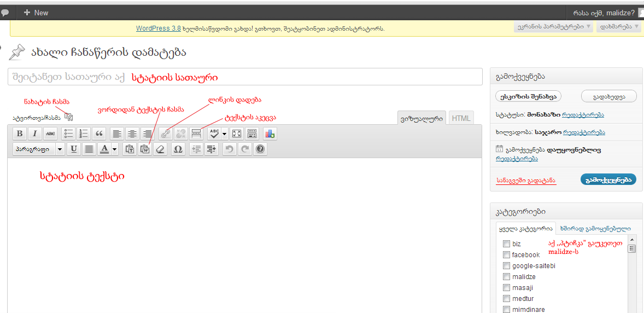Click the blockquote icon
Screen dimensions: 644x313
click(99, 134)
